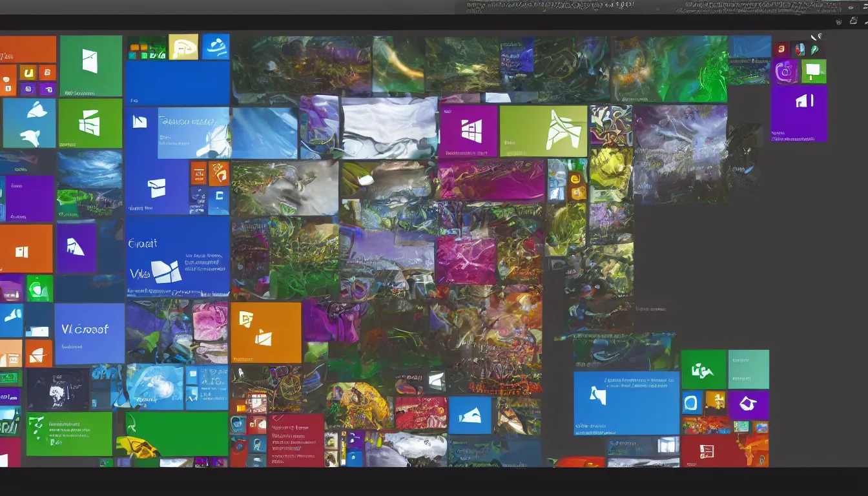Image resolution: width=868 pixels, height=496 pixels.
Task: View the blue jellyfish-like thumbnail
Action: (155, 387)
